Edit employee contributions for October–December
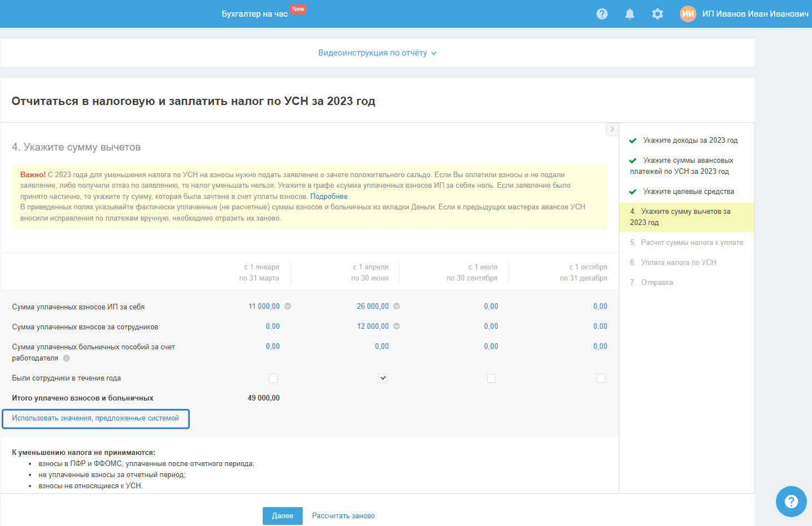The image size is (812, 526). click(x=600, y=327)
